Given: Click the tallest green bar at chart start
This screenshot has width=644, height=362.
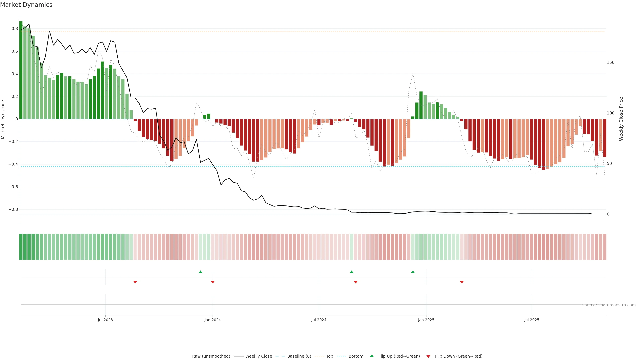Looking at the screenshot, I should [21, 70].
